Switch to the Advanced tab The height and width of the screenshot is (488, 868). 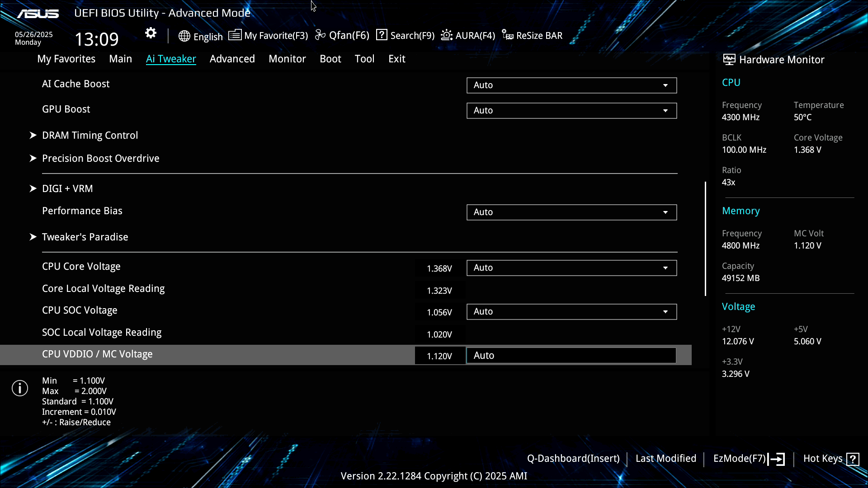(x=232, y=59)
